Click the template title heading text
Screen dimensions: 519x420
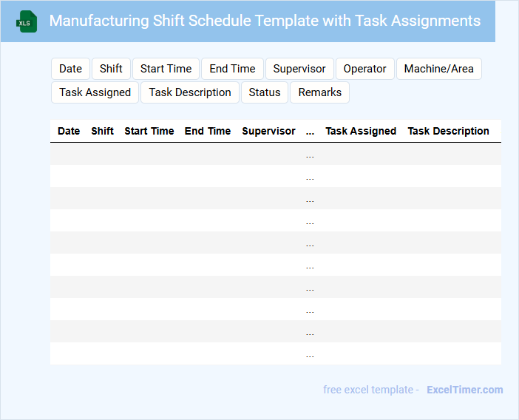pos(265,21)
